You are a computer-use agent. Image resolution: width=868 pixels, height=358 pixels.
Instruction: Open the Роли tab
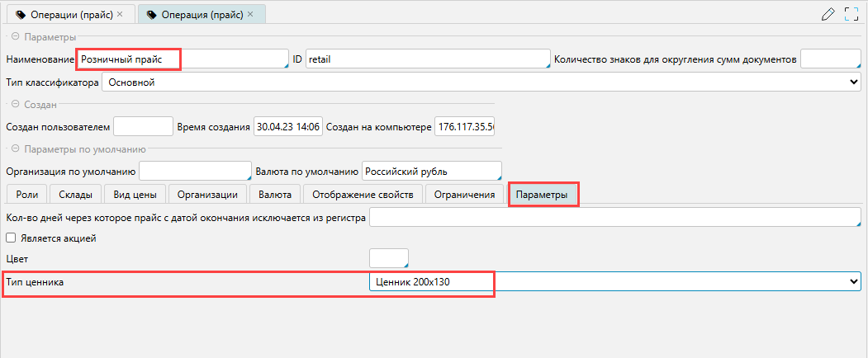pos(26,194)
